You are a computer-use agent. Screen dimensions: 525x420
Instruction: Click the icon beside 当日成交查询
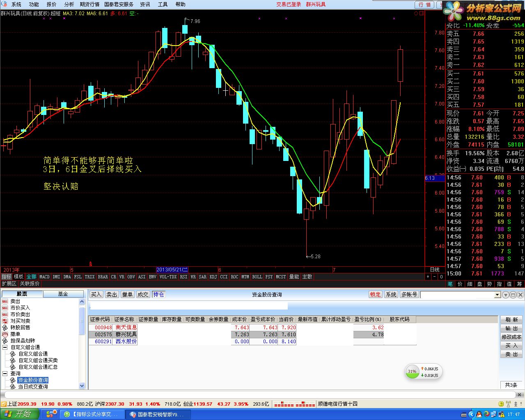coord(13,387)
